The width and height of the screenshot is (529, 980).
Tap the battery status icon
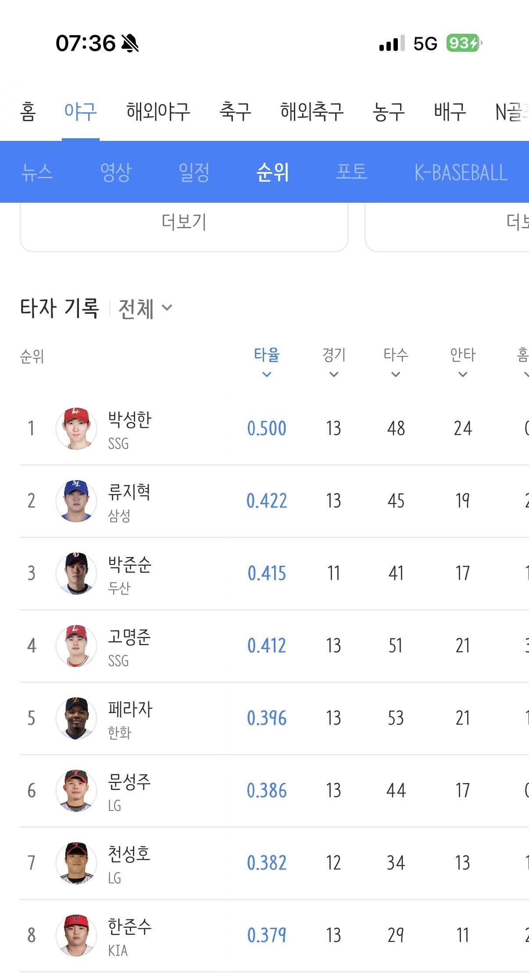point(464,43)
